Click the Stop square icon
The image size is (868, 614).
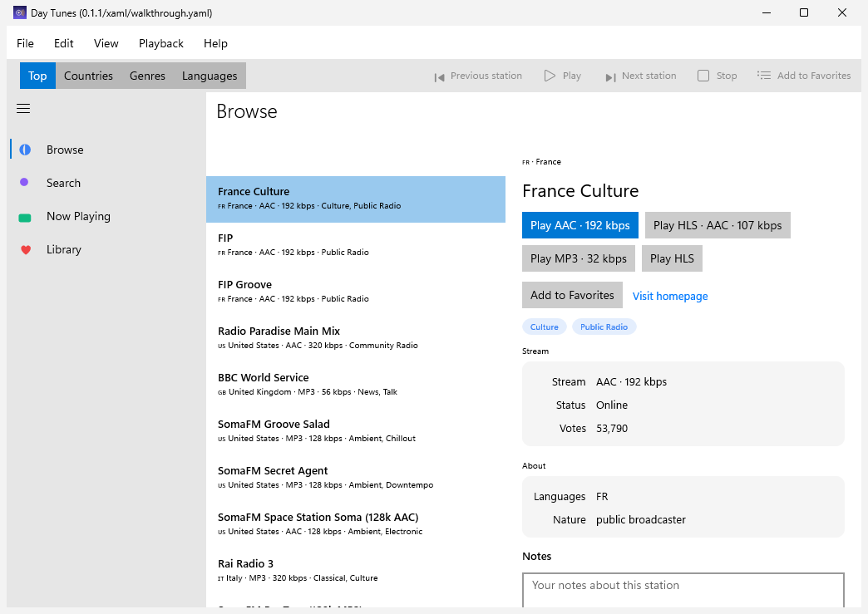703,76
